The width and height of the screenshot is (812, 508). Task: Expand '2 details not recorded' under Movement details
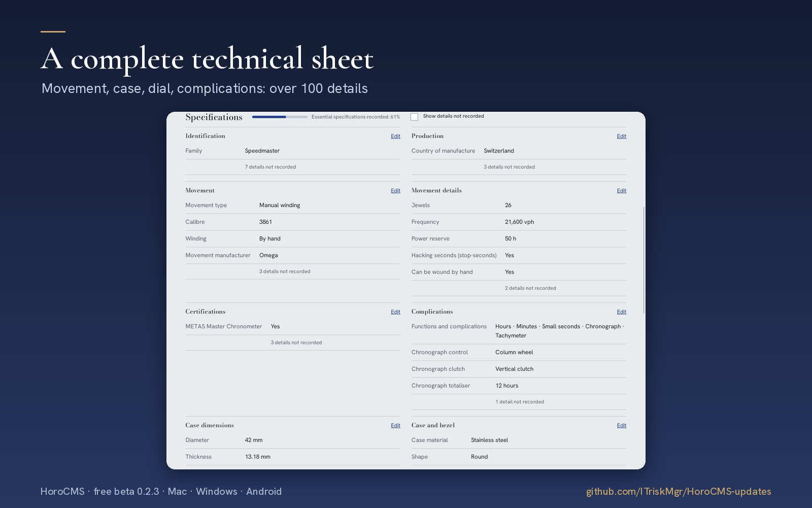[530, 289]
